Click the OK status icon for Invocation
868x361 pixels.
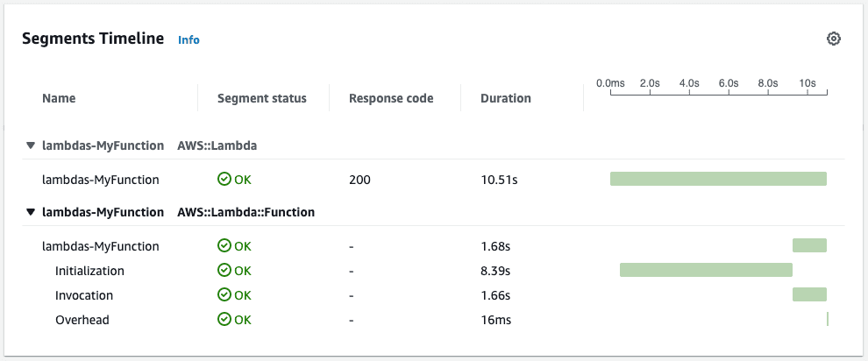pos(224,294)
